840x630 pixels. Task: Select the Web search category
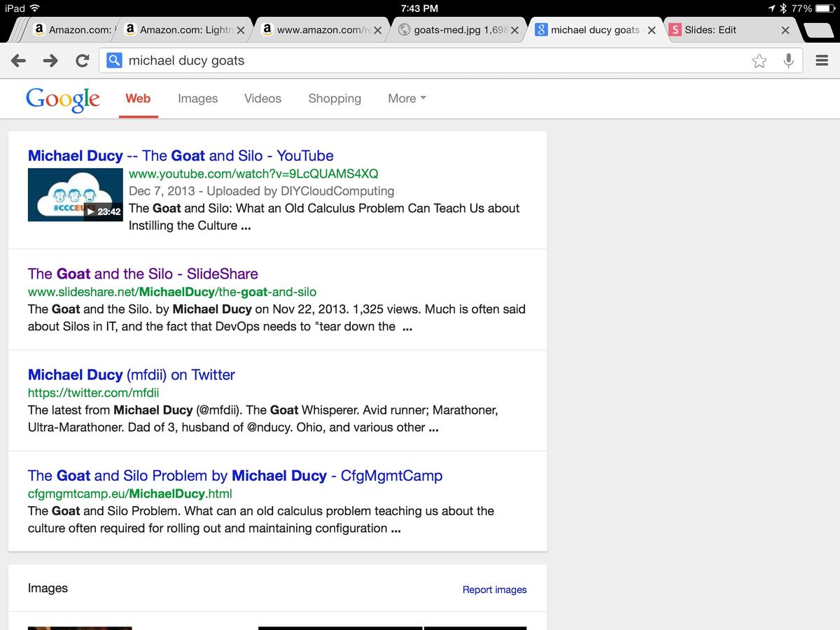click(x=138, y=99)
